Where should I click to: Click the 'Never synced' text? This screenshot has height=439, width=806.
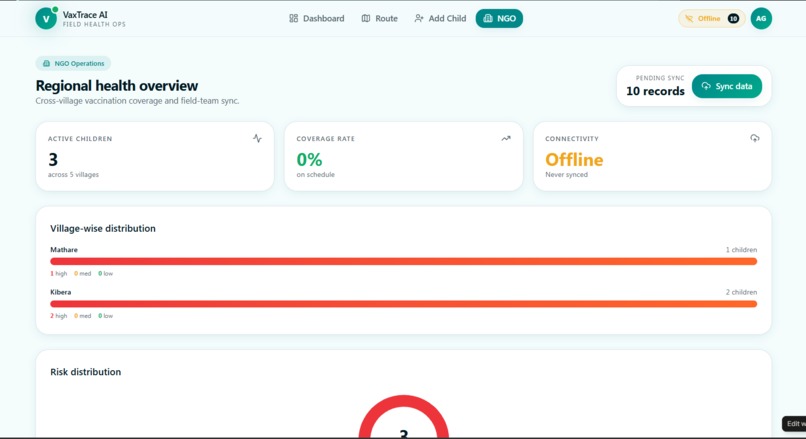point(566,175)
